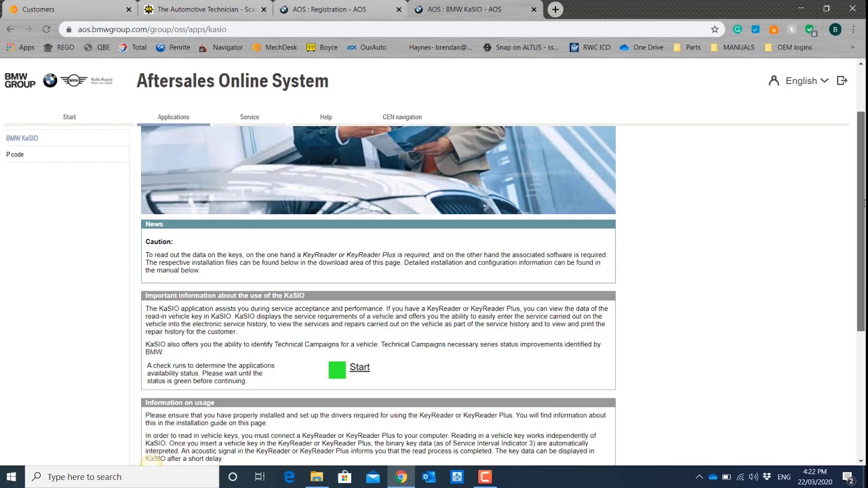
Task: Open the REGO bookmark
Action: [59, 47]
